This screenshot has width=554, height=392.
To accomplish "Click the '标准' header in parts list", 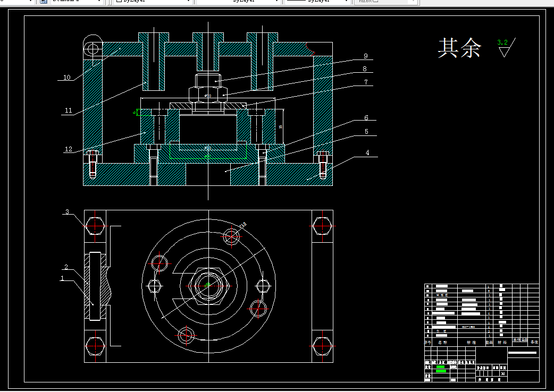I will [471, 342].
